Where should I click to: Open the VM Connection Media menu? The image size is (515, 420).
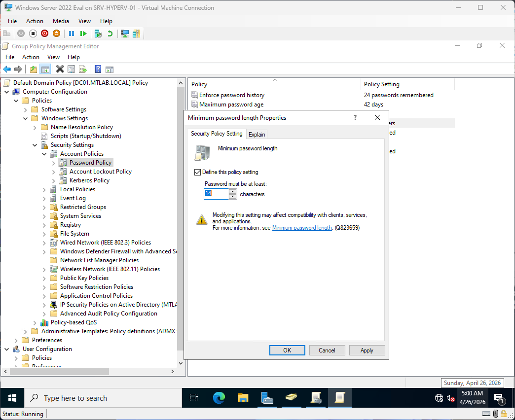pyautogui.click(x=61, y=21)
